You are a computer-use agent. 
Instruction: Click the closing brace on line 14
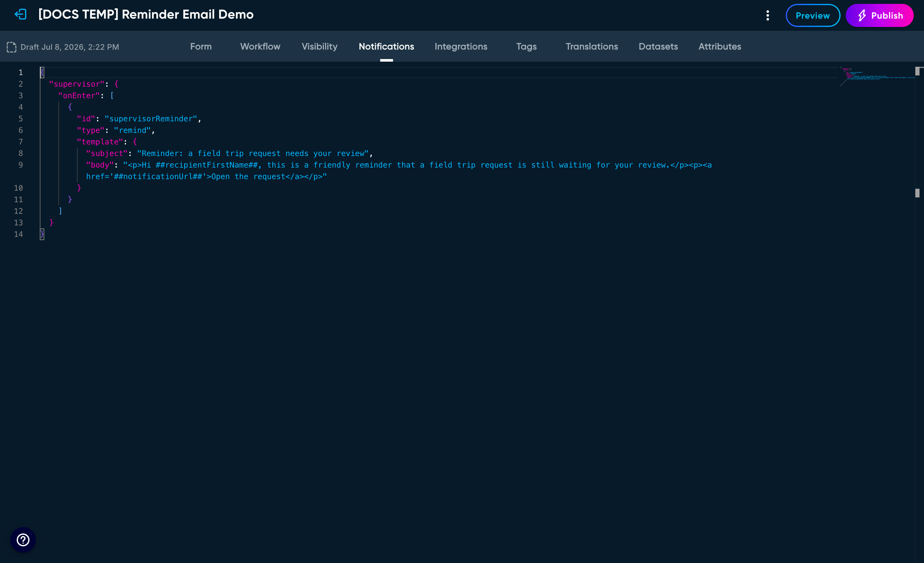(x=42, y=234)
